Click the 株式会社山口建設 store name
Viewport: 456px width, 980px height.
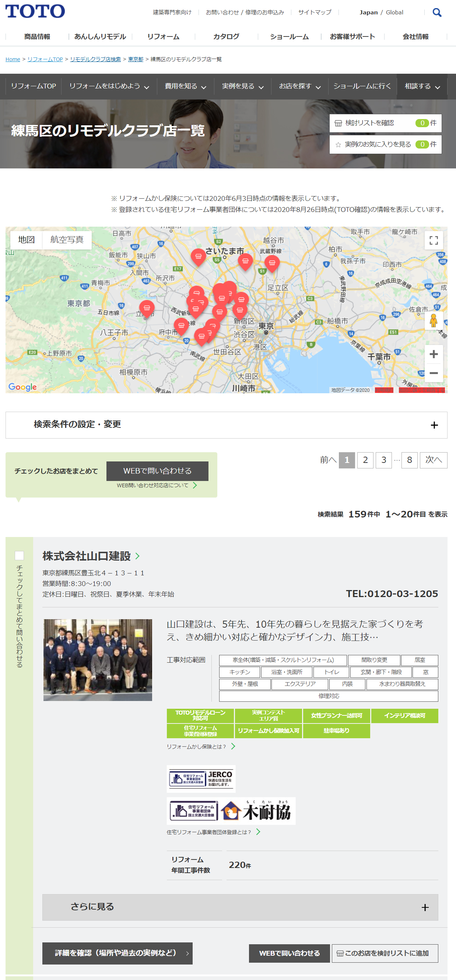pos(87,556)
